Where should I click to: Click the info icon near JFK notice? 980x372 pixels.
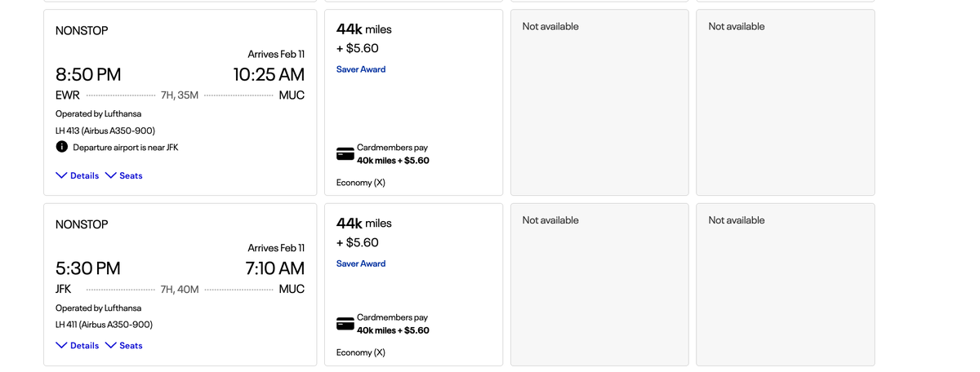(61, 147)
